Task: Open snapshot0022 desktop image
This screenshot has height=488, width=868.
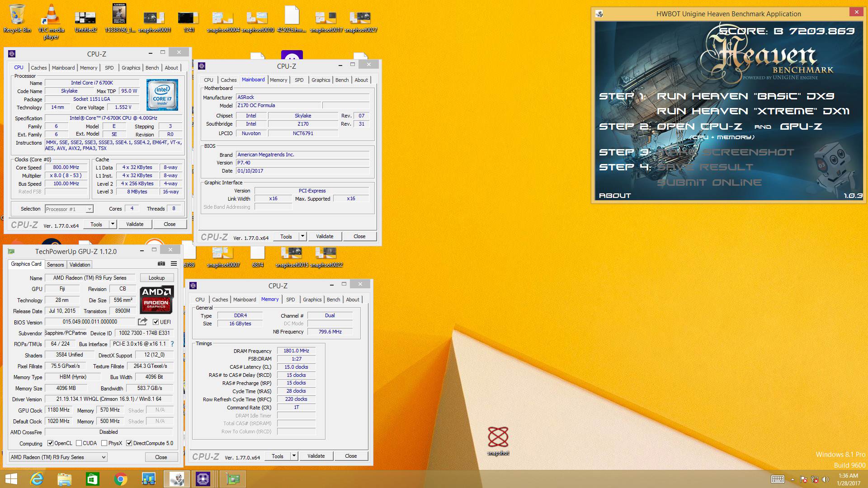Action: pos(326,258)
